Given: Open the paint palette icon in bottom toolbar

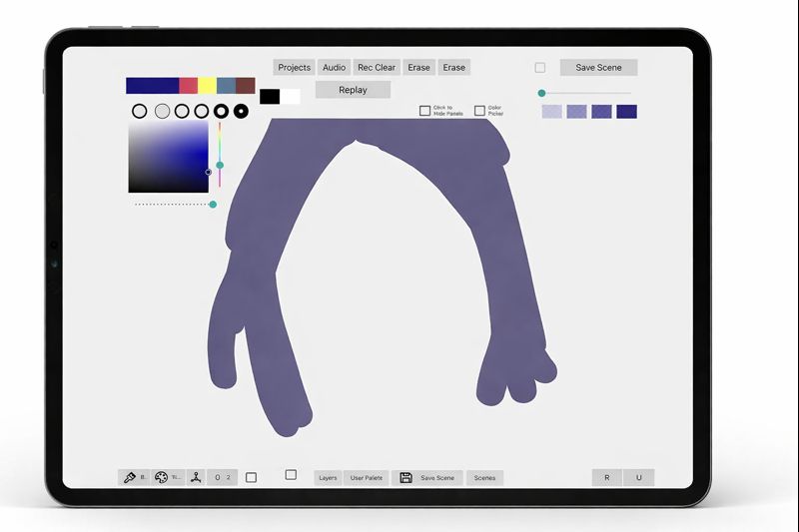Looking at the screenshot, I should pos(162,478).
